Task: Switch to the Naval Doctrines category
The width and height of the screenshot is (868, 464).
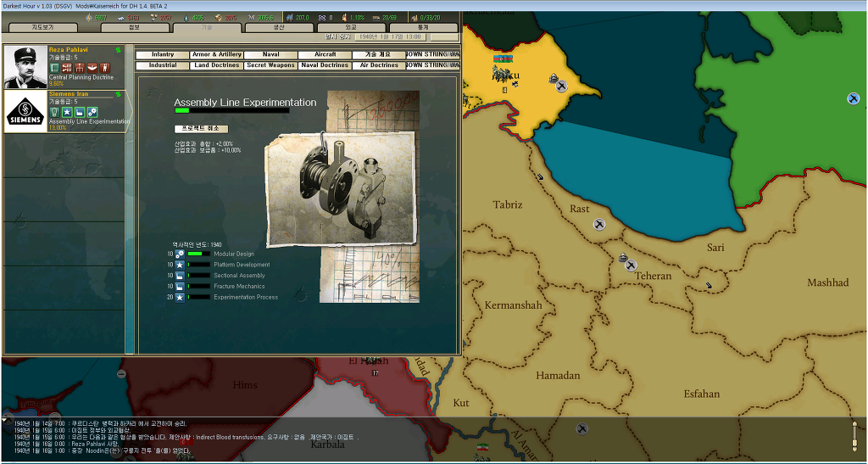Action: [325, 65]
